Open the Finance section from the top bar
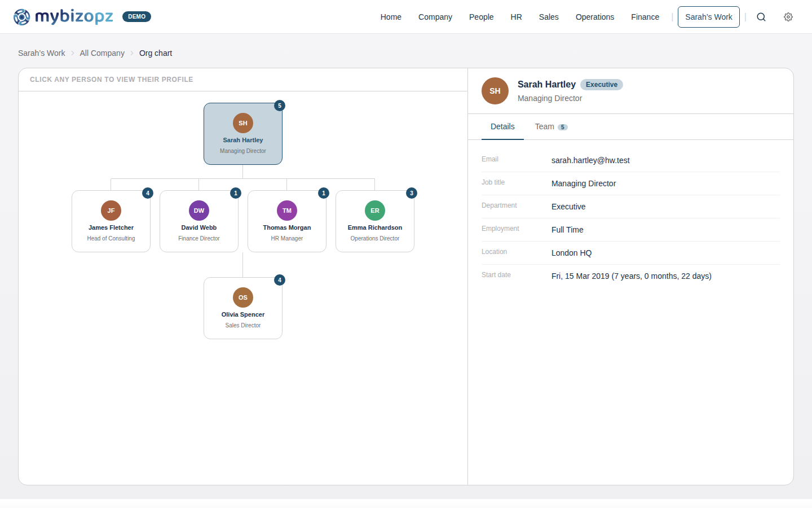The width and height of the screenshot is (812, 508). click(x=645, y=17)
